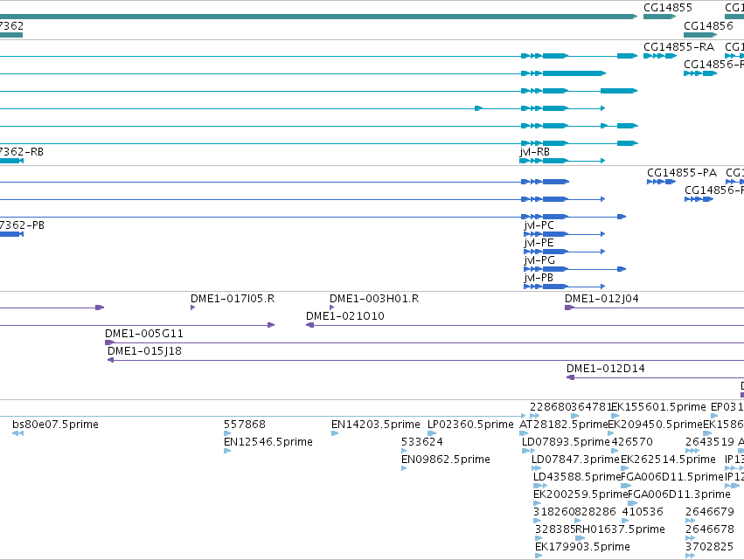The width and height of the screenshot is (744, 560).
Task: Click the 2646679 EST label
Action: (710, 512)
